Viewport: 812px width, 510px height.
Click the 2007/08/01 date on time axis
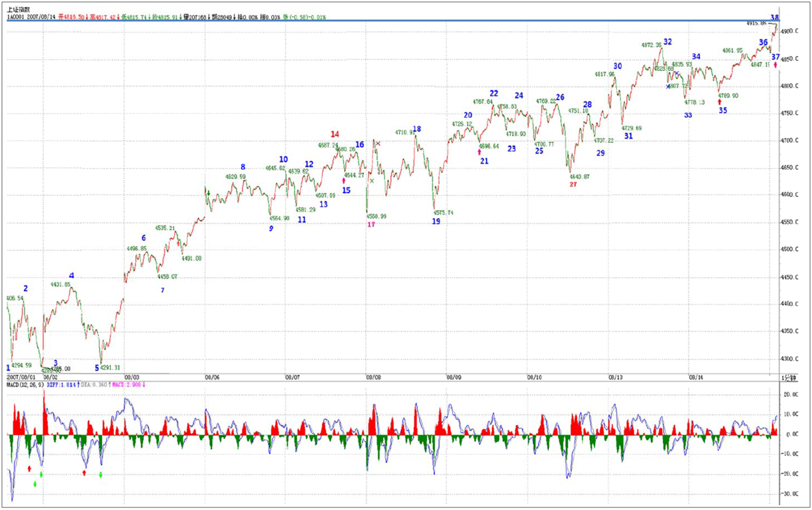22,377
